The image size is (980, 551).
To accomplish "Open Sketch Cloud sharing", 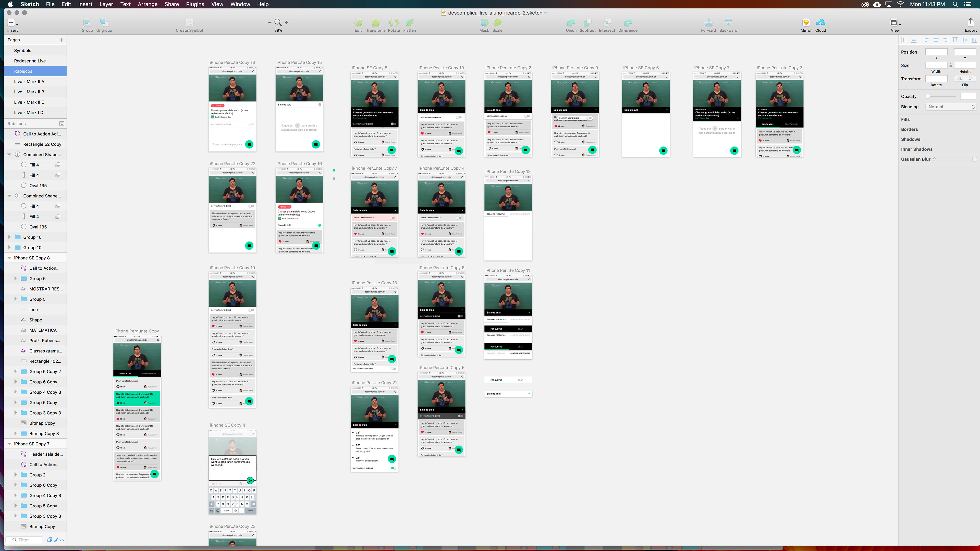I will pos(820,22).
